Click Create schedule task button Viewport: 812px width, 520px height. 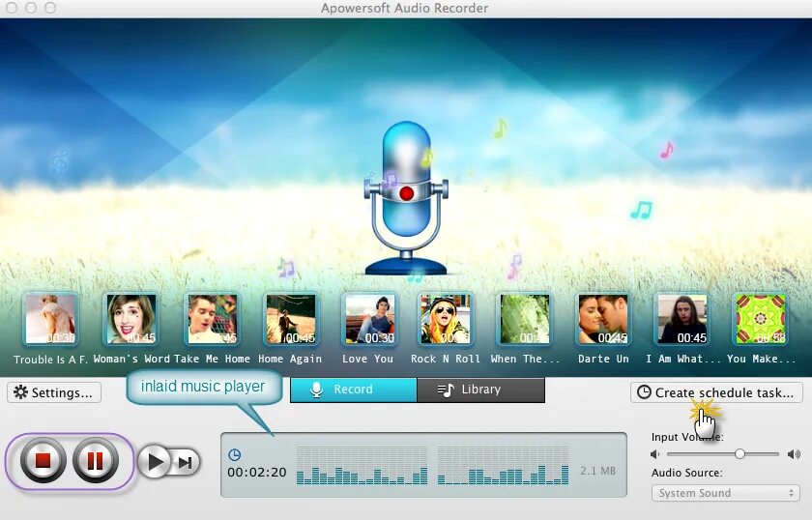pos(716,392)
